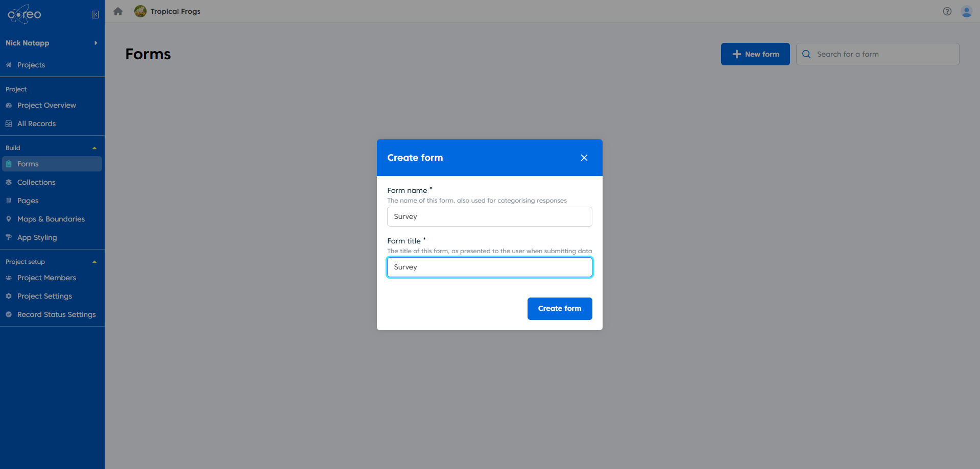Click the Tropical Frogs project avatar
Viewport: 980px width, 469px height.
(x=140, y=11)
